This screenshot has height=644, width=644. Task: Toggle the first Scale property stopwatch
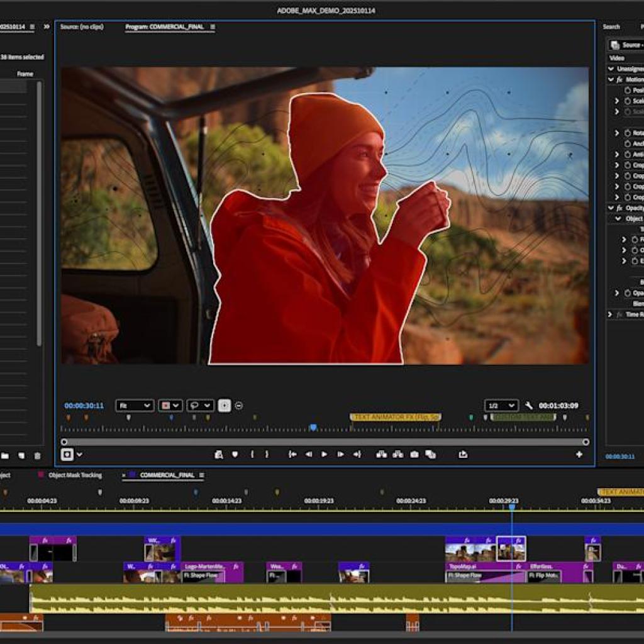[627, 101]
